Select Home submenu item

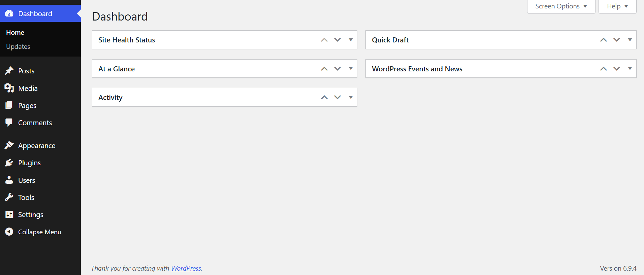[x=15, y=32]
